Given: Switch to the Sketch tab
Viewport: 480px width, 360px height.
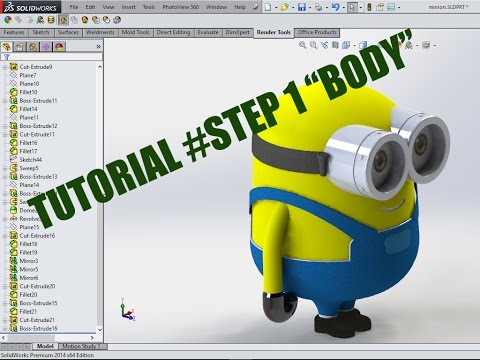Looking at the screenshot, I should click(41, 32).
